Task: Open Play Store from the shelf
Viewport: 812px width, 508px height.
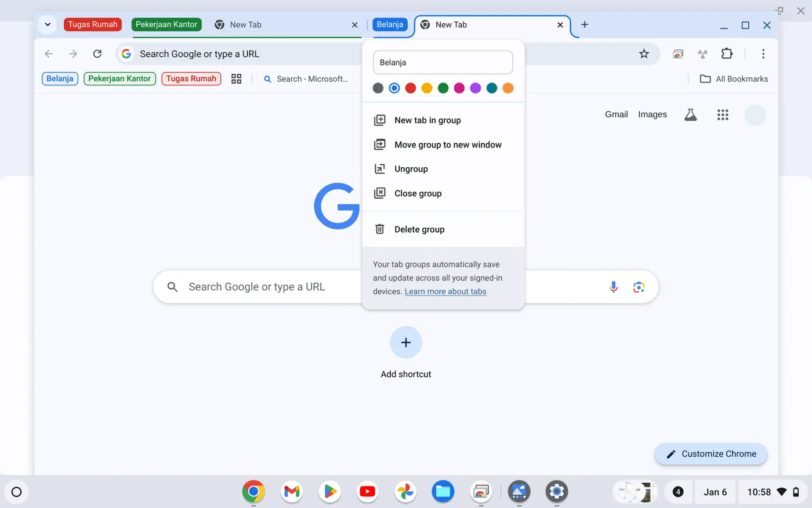Action: click(329, 492)
